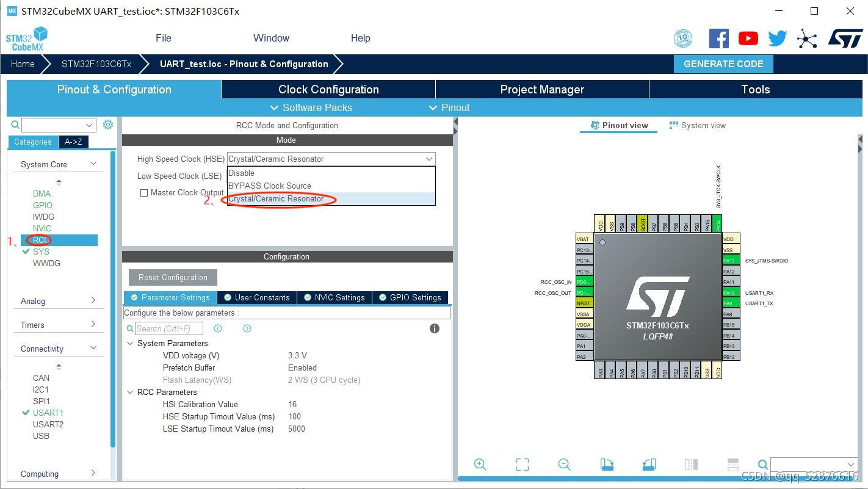Choose Disable in HSE list
The height and width of the screenshot is (489, 868).
[x=331, y=173]
